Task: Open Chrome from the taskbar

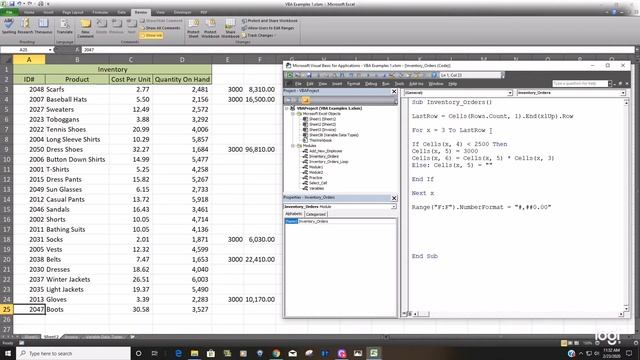Action: coord(276,353)
